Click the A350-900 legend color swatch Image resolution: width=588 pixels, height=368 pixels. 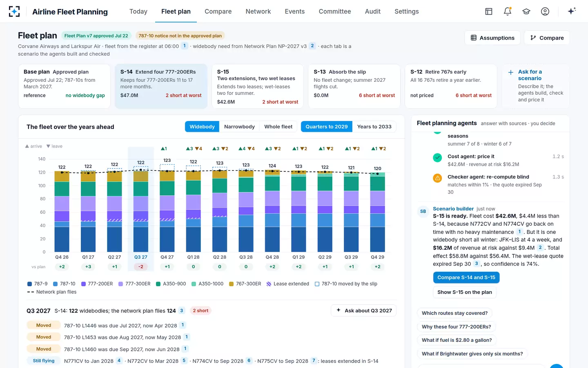pos(158,284)
